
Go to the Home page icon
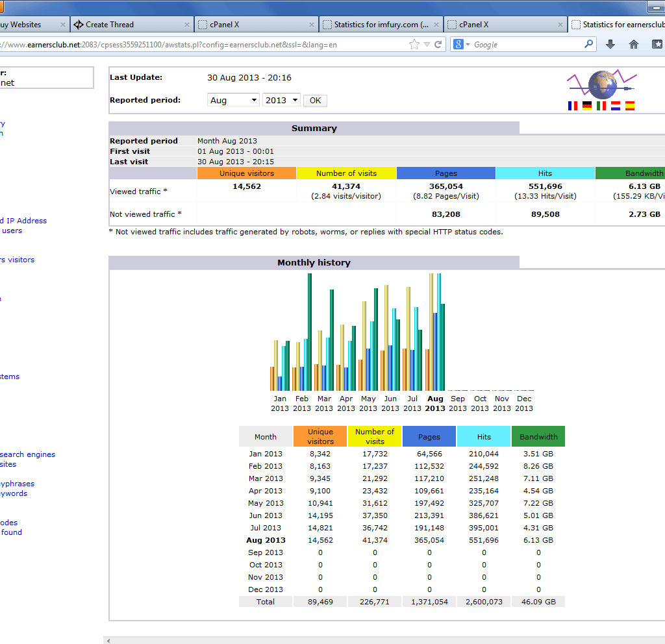pos(634,44)
